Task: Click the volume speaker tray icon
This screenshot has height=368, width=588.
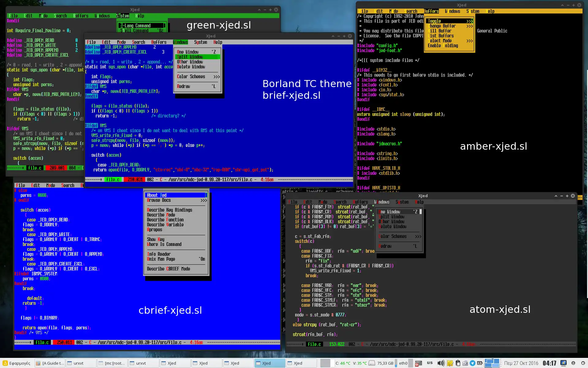Action: pos(440,363)
